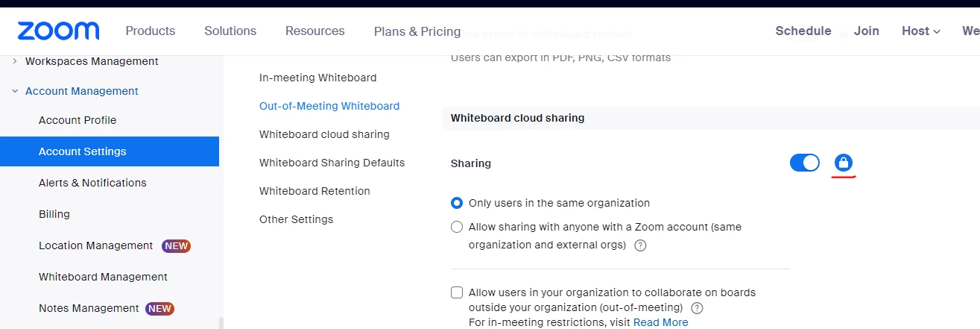
Task: Go to Whiteboard Retention settings
Action: (314, 191)
